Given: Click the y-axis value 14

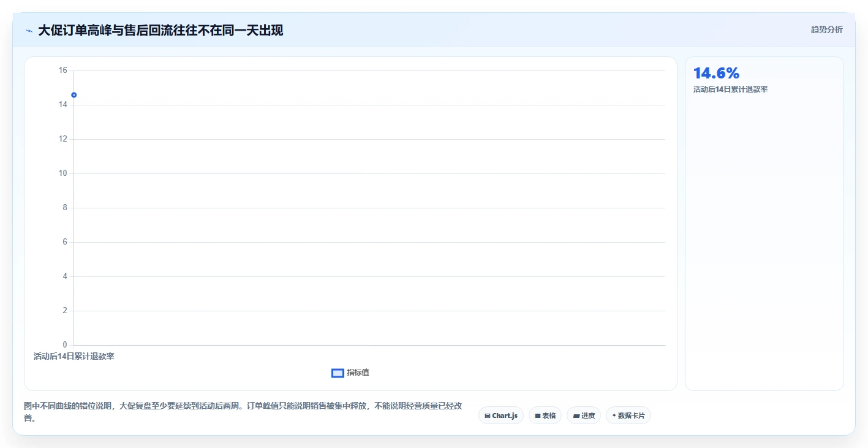Looking at the screenshot, I should pos(62,105).
